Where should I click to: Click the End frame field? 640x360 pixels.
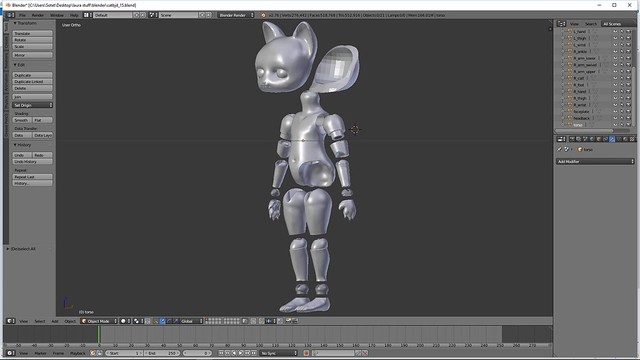point(162,353)
